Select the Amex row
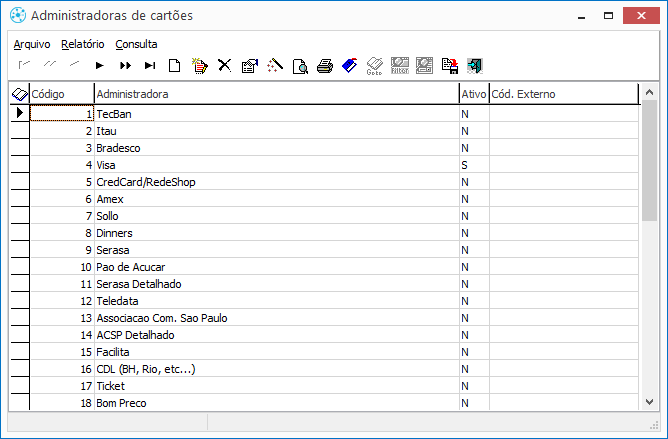668x439 pixels. point(334,199)
